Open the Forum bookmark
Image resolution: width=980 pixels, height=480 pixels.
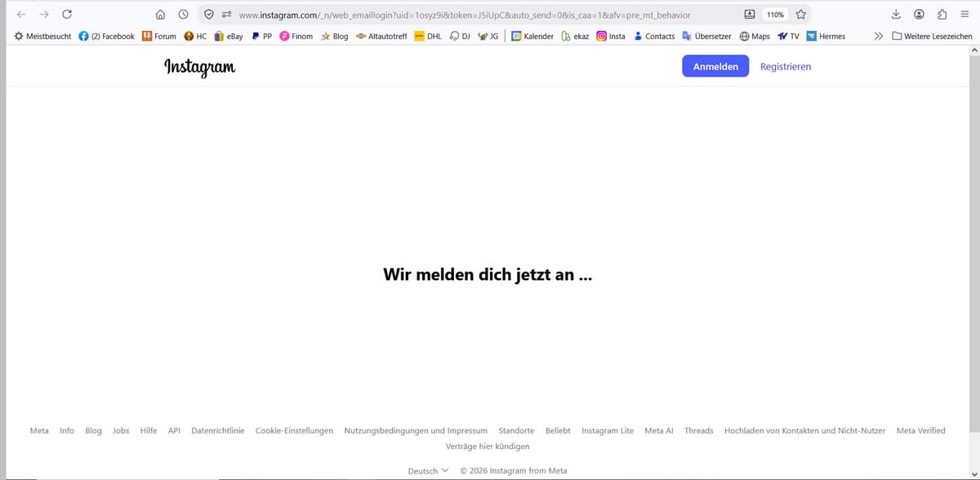click(x=158, y=36)
